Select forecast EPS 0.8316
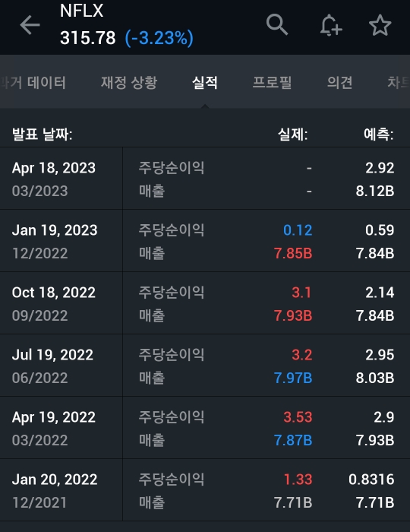The width and height of the screenshot is (410, 532). pos(371,480)
